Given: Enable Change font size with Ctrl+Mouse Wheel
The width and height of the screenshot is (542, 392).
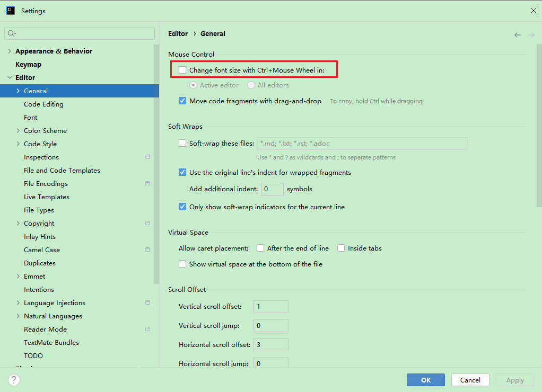Looking at the screenshot, I should click(x=182, y=70).
